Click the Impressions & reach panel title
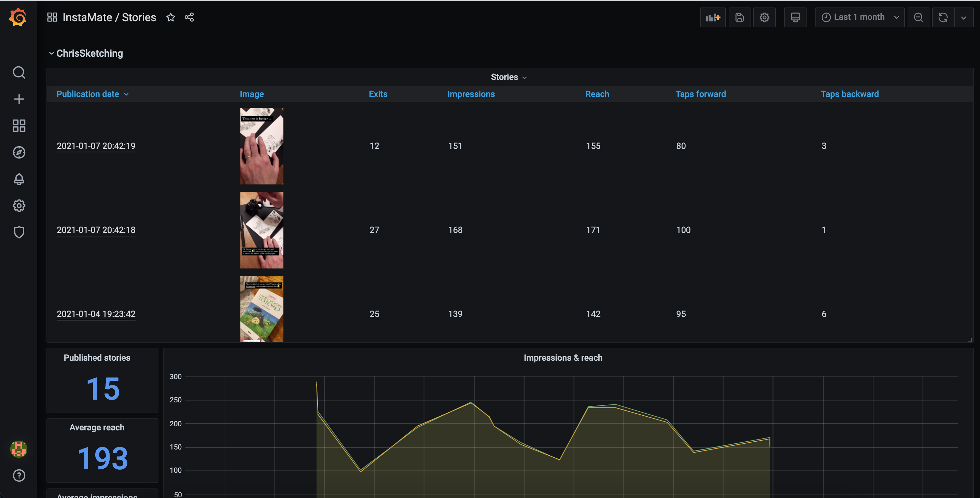This screenshot has height=498, width=980. pos(563,358)
